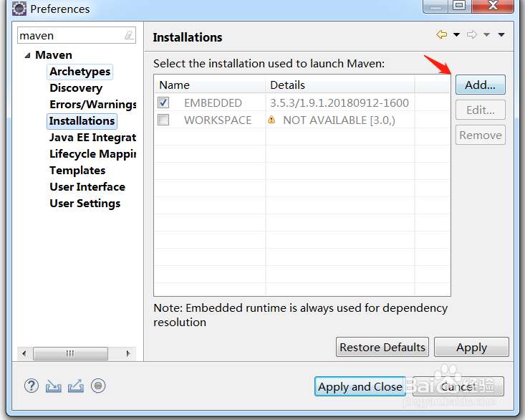525x420 pixels.
Task: Open Java EE Integration page
Action: coord(92,138)
